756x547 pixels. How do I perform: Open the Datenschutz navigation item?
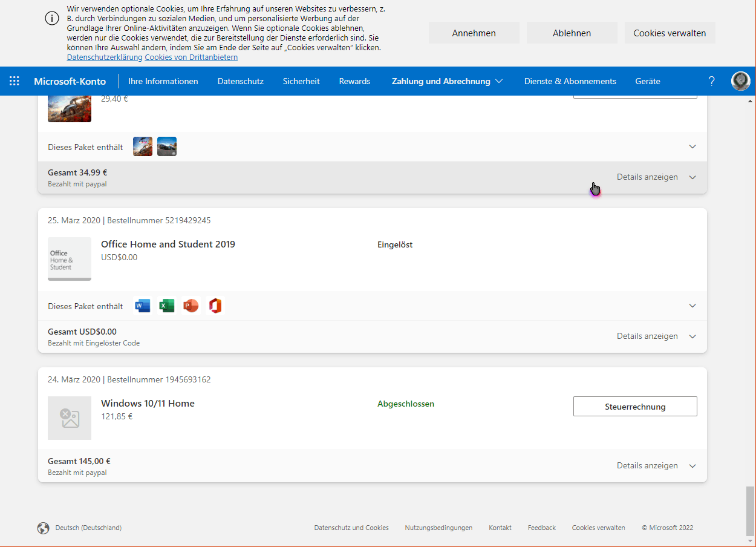coord(241,81)
